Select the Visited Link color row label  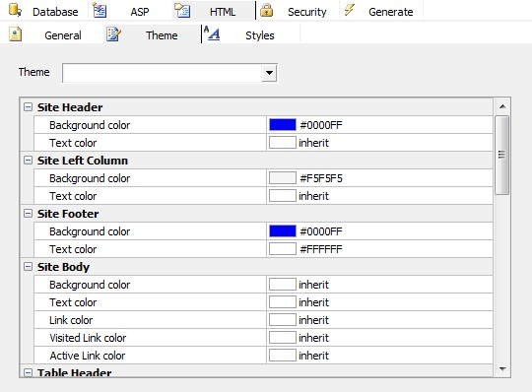(88, 338)
